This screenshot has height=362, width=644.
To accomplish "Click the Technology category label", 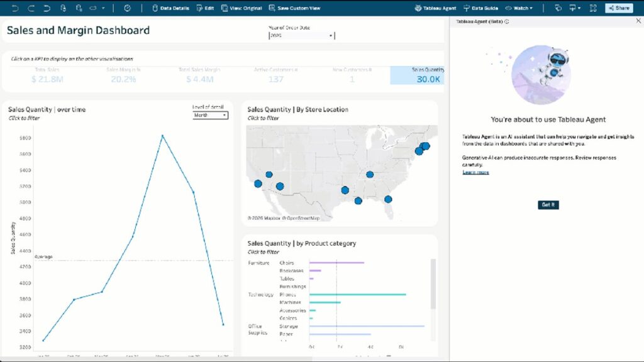I will click(x=261, y=295).
